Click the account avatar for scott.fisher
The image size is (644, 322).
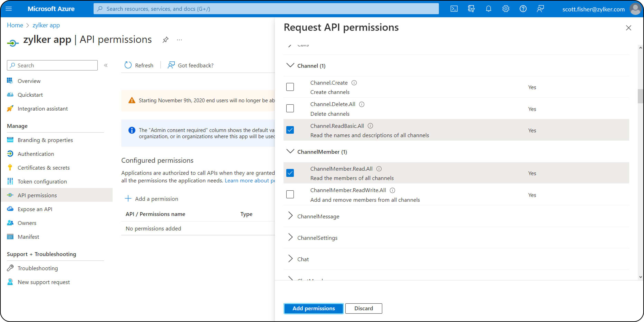635,9
